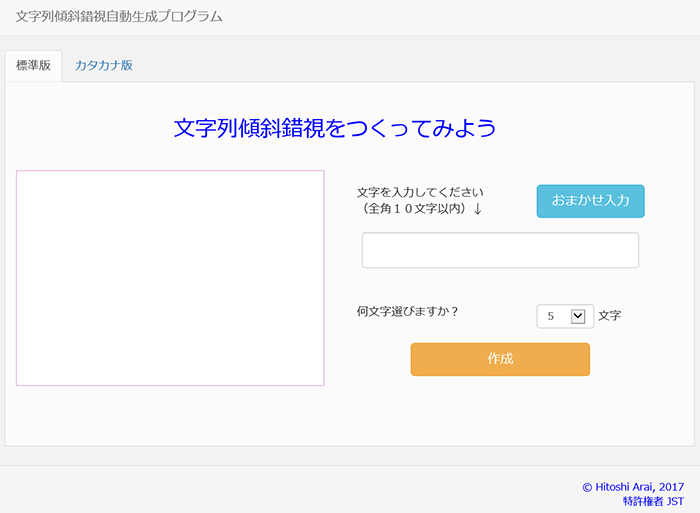Open the character count dropdown showing 5
Image resolution: width=700 pixels, height=513 pixels.
pyautogui.click(x=565, y=316)
